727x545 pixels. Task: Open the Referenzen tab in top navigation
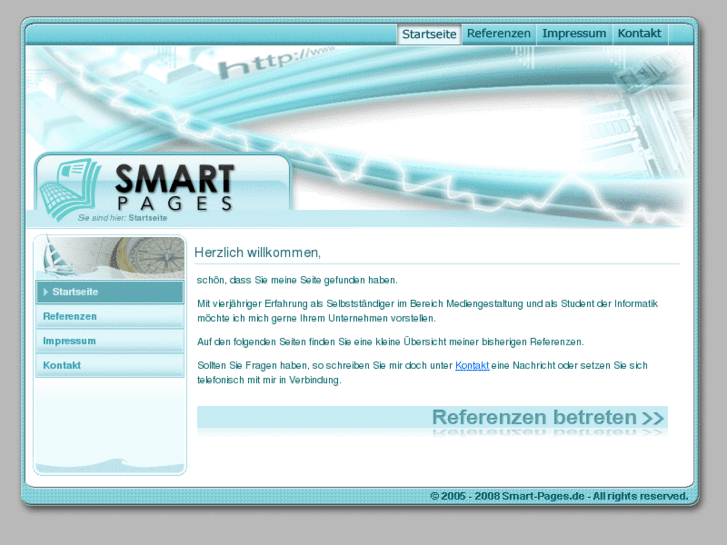(499, 34)
